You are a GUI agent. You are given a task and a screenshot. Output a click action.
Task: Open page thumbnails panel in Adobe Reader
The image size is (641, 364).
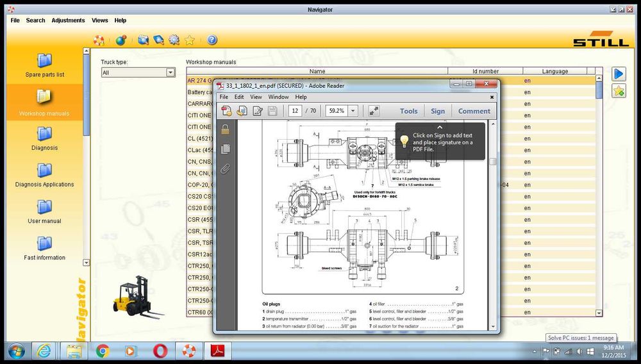tap(225, 149)
